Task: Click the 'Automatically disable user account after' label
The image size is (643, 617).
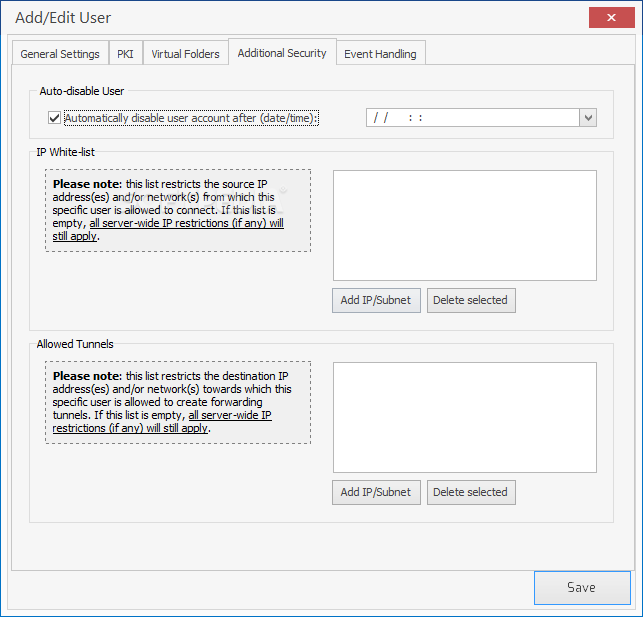Action: (x=191, y=118)
